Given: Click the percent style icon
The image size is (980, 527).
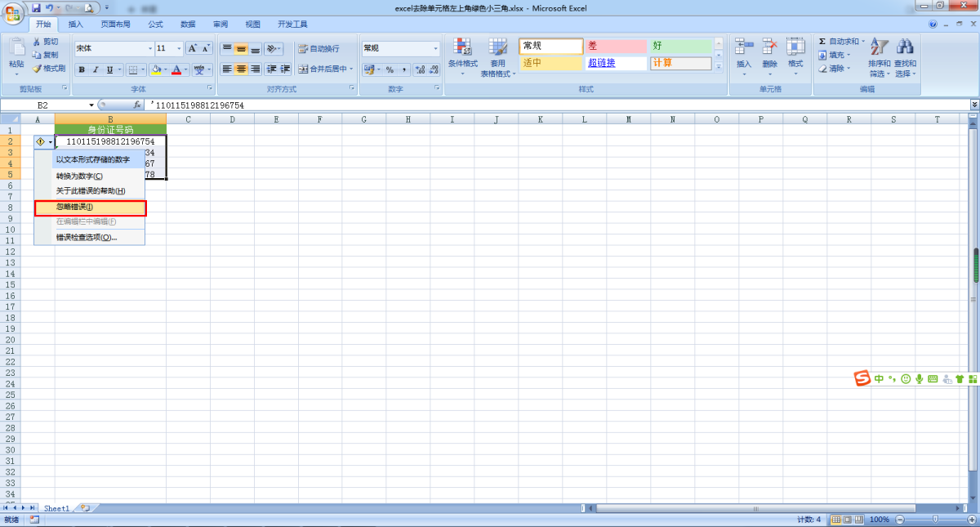Looking at the screenshot, I should point(390,70).
